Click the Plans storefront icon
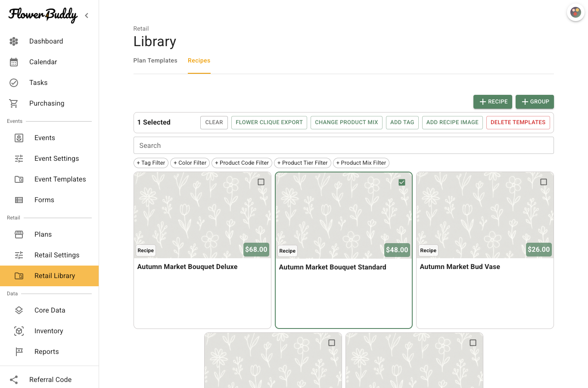588x388 pixels. pyautogui.click(x=19, y=235)
